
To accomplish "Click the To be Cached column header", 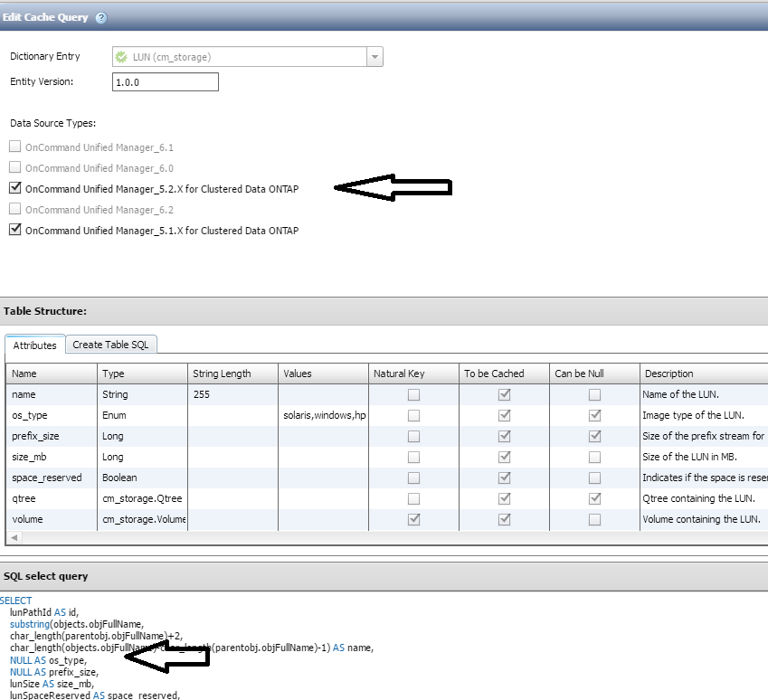I will (504, 374).
